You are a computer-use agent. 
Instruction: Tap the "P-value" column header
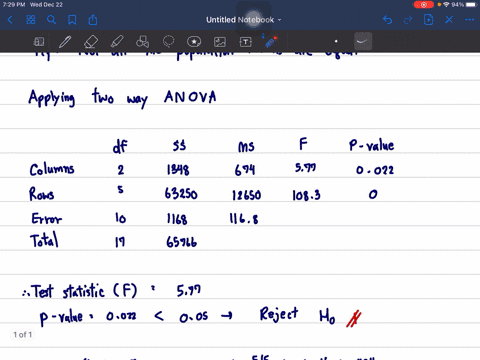pyautogui.click(x=371, y=145)
